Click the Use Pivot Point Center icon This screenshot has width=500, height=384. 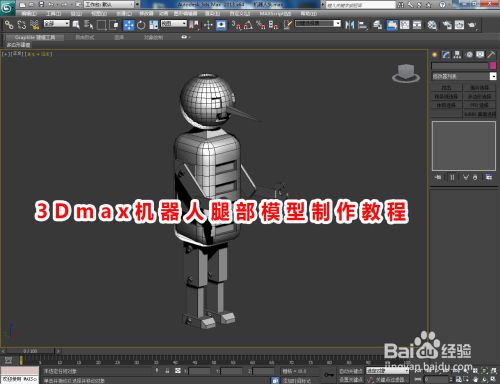pyautogui.click(x=194, y=25)
